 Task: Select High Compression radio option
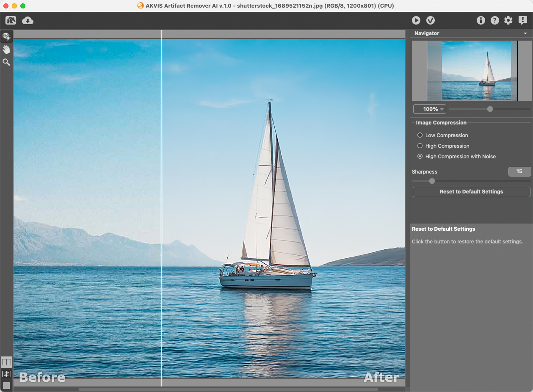coord(420,146)
